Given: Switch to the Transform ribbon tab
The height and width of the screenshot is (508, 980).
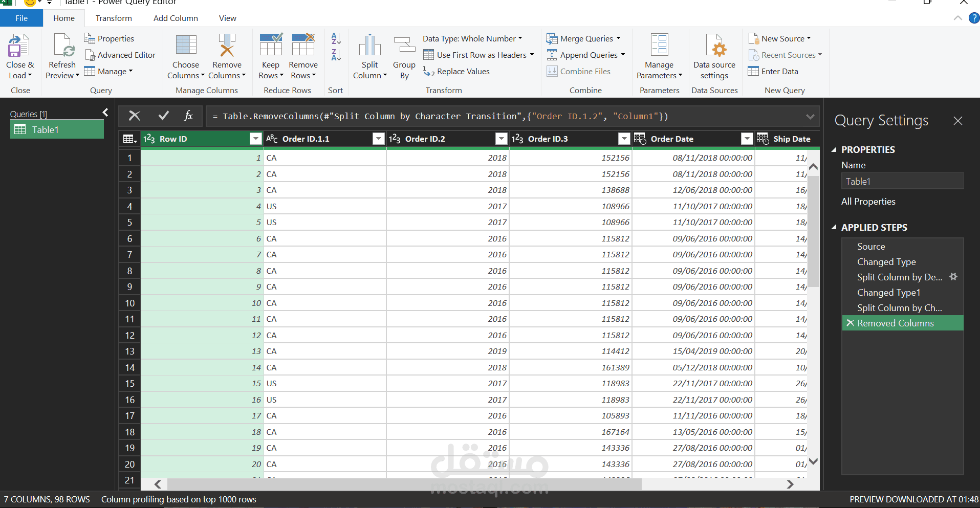Looking at the screenshot, I should [114, 18].
